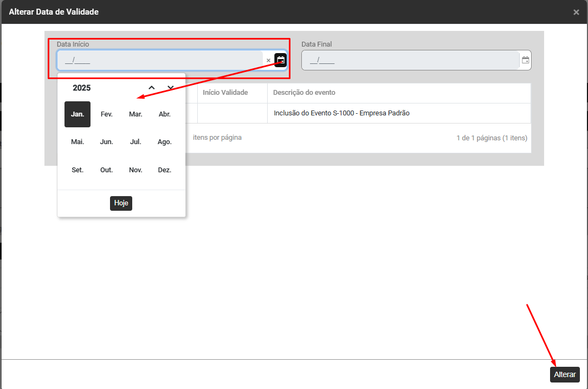Choose Abr. in the month picker
This screenshot has width=588, height=389.
[x=165, y=114]
